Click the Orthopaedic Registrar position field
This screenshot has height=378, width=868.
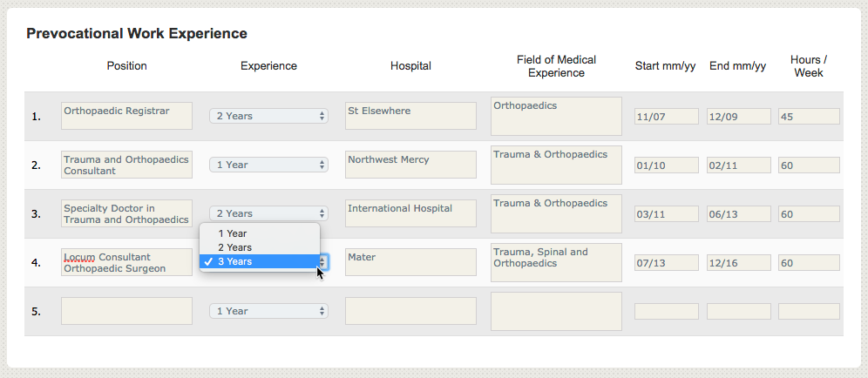[126, 116]
